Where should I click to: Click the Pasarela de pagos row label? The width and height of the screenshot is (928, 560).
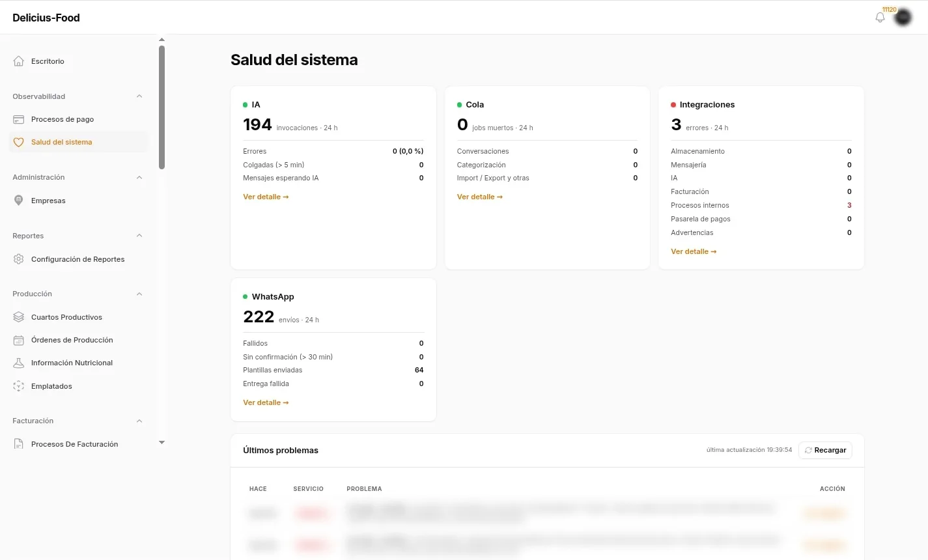point(701,219)
